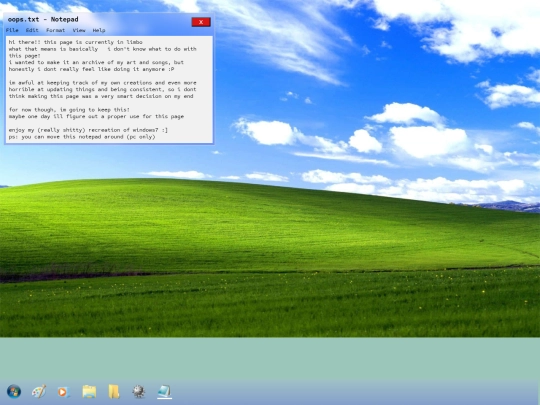
Task: Open the Windows Explorer library folder icon
Action: tap(89, 392)
